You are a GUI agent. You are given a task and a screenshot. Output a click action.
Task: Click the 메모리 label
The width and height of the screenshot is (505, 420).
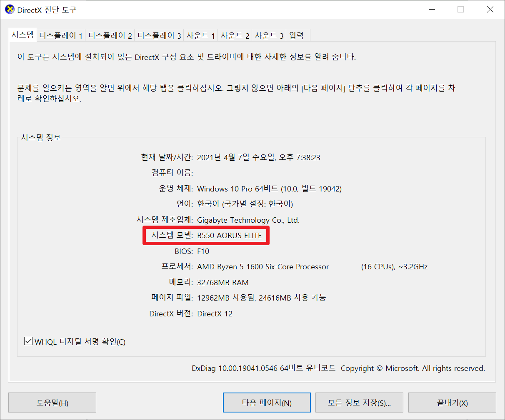coord(181,282)
